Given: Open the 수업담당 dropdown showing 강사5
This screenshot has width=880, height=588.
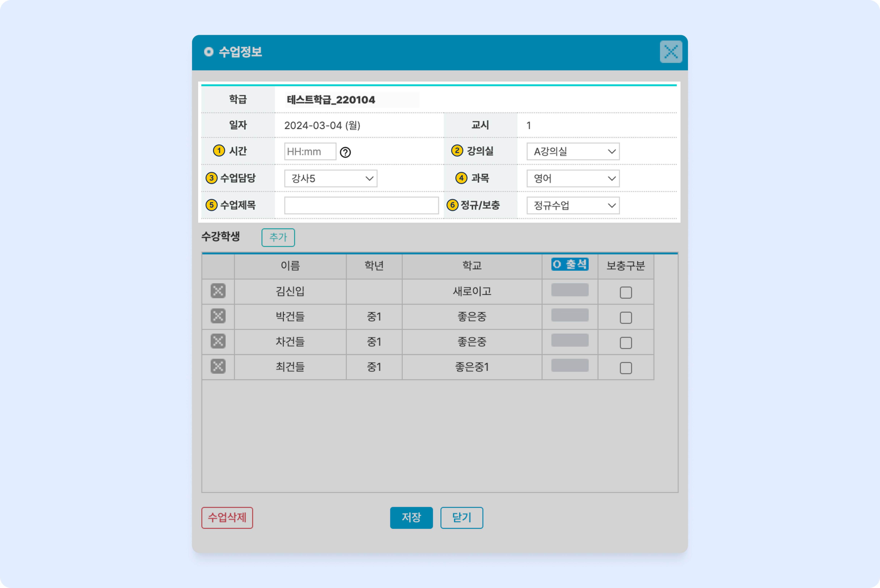Looking at the screenshot, I should pos(330,178).
